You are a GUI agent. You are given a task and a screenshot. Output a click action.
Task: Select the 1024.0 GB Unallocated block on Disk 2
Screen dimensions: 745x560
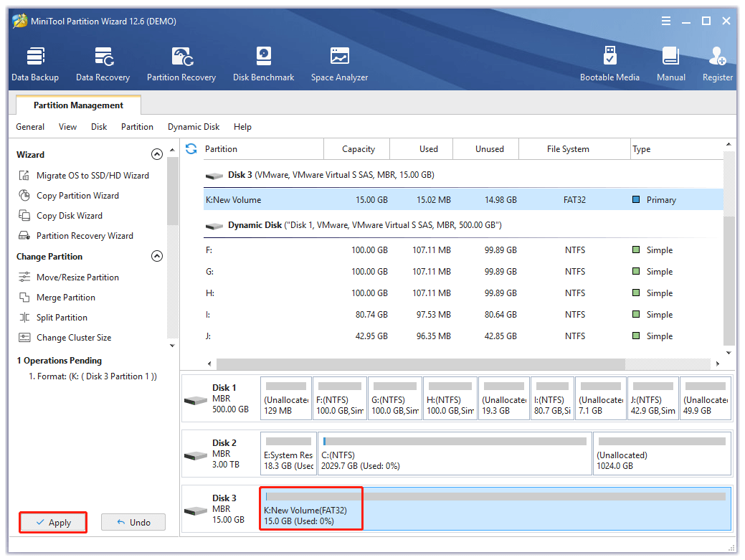663,454
